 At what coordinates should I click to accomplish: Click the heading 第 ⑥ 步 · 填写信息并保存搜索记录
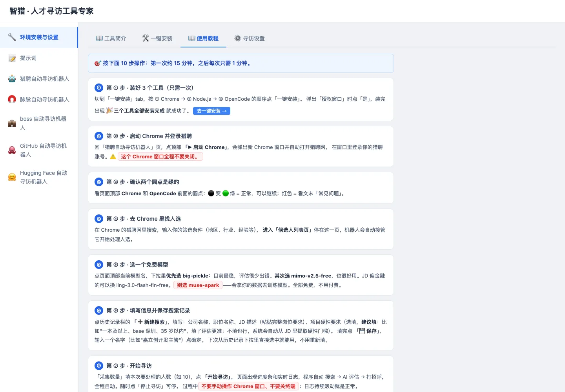(148, 310)
